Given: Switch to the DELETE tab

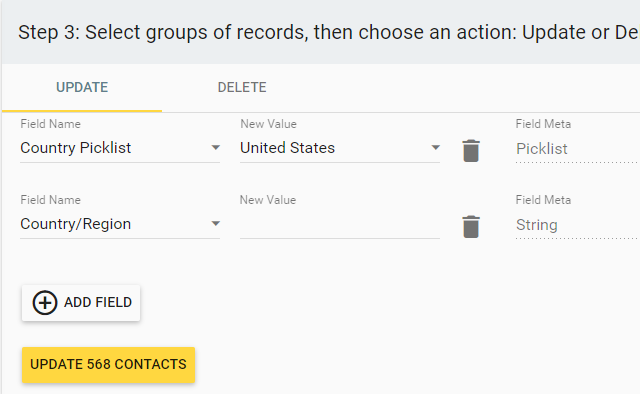Looking at the screenshot, I should [242, 87].
